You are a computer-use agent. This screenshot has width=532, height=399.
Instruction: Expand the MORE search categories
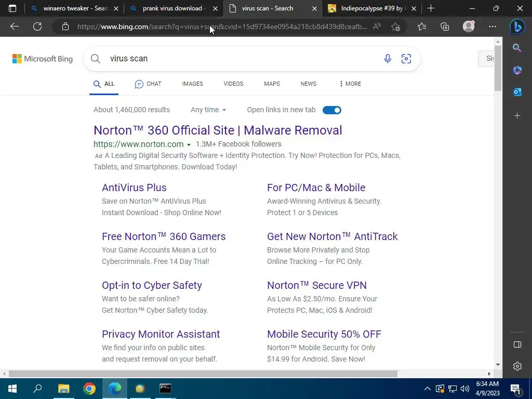[351, 84]
